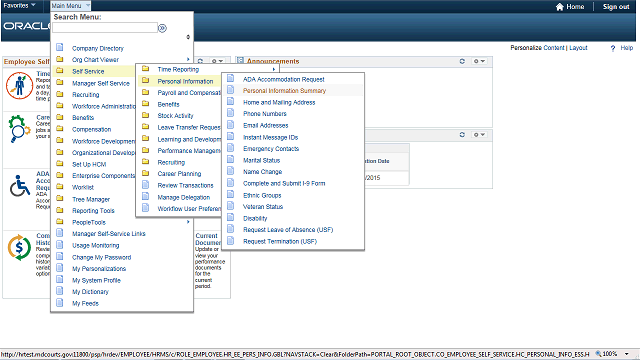
Task: Click the Compensation History dollar icon
Action: 19,247
